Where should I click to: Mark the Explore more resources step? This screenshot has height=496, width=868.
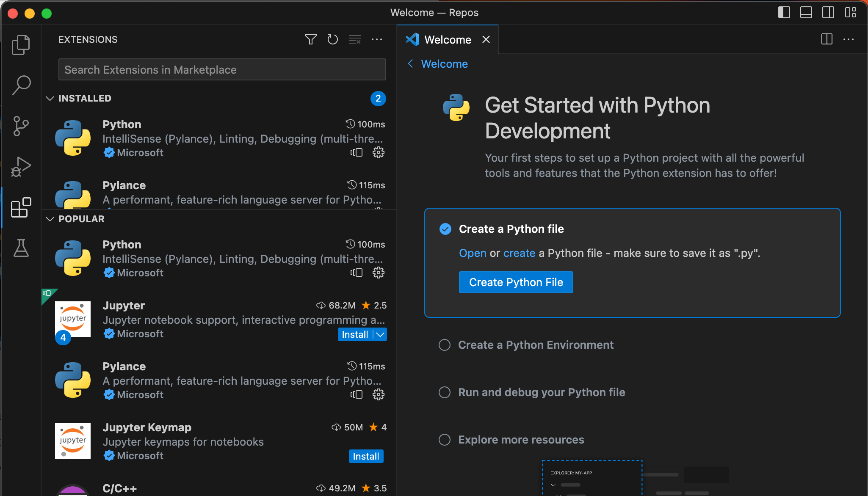point(445,440)
